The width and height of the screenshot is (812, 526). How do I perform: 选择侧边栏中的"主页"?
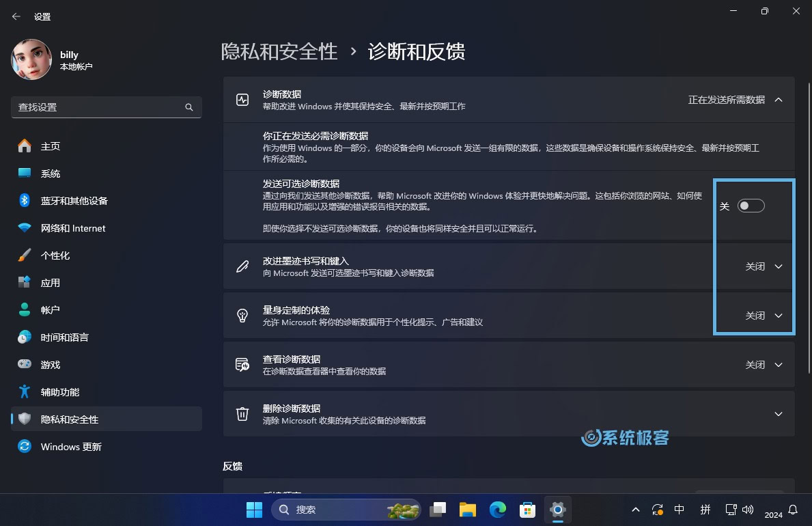pos(51,146)
